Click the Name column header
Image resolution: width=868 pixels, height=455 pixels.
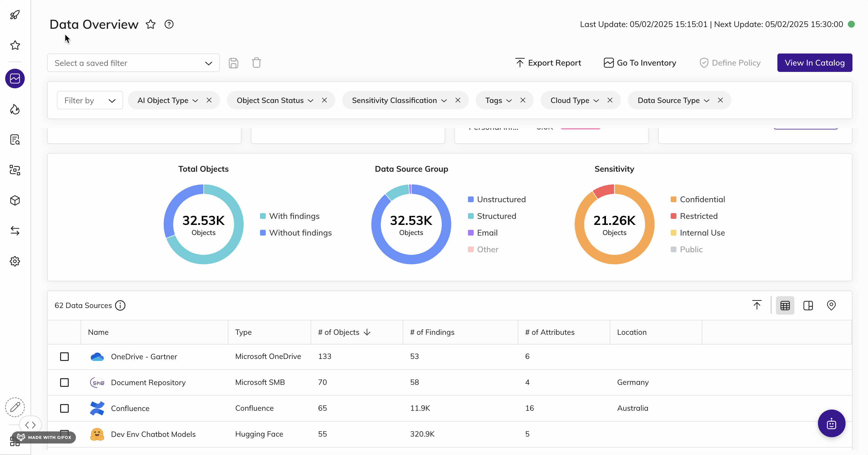[98, 332]
